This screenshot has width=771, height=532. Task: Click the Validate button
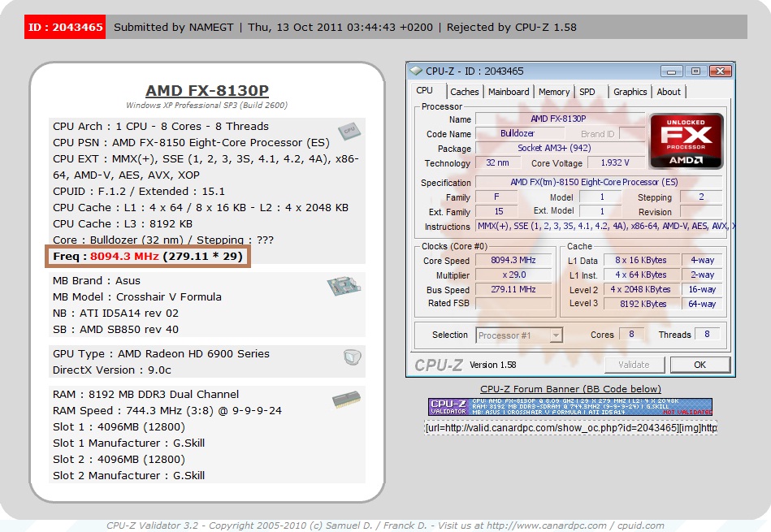(634, 365)
